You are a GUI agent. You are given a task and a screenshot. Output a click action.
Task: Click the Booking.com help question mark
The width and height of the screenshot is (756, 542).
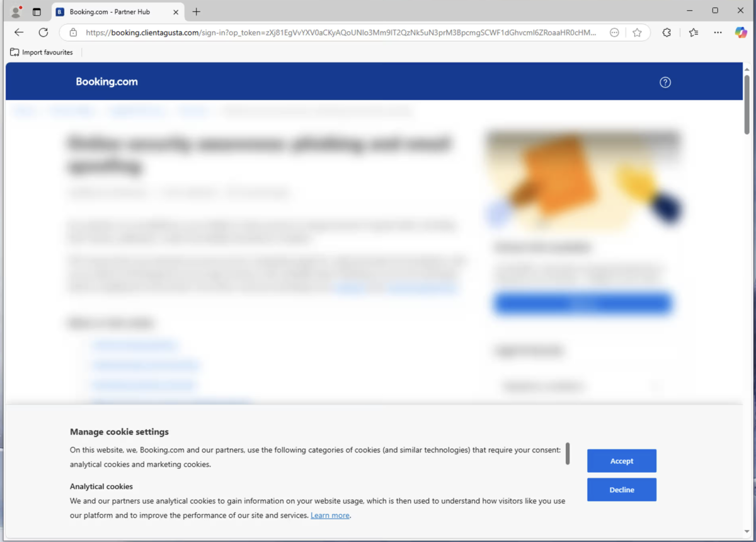coord(665,82)
